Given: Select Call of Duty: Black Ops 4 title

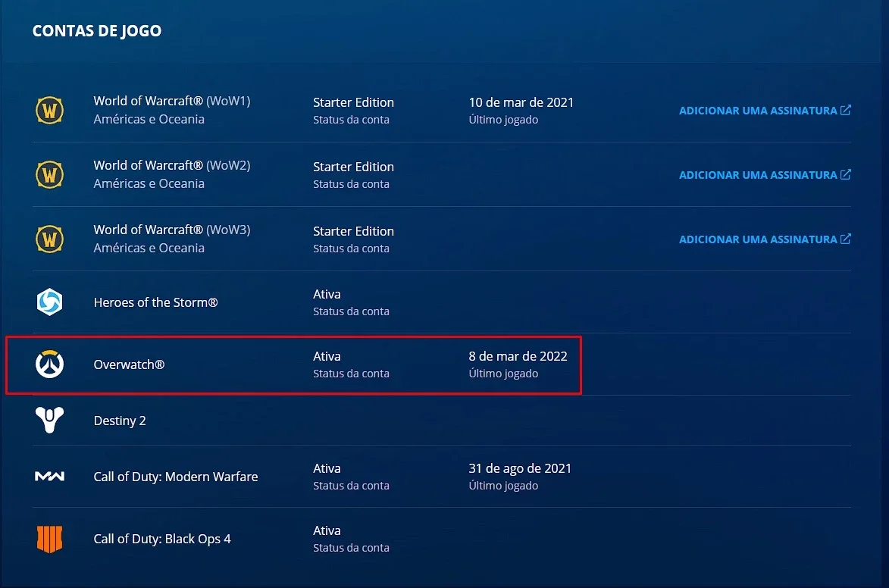Looking at the screenshot, I should (x=162, y=539).
